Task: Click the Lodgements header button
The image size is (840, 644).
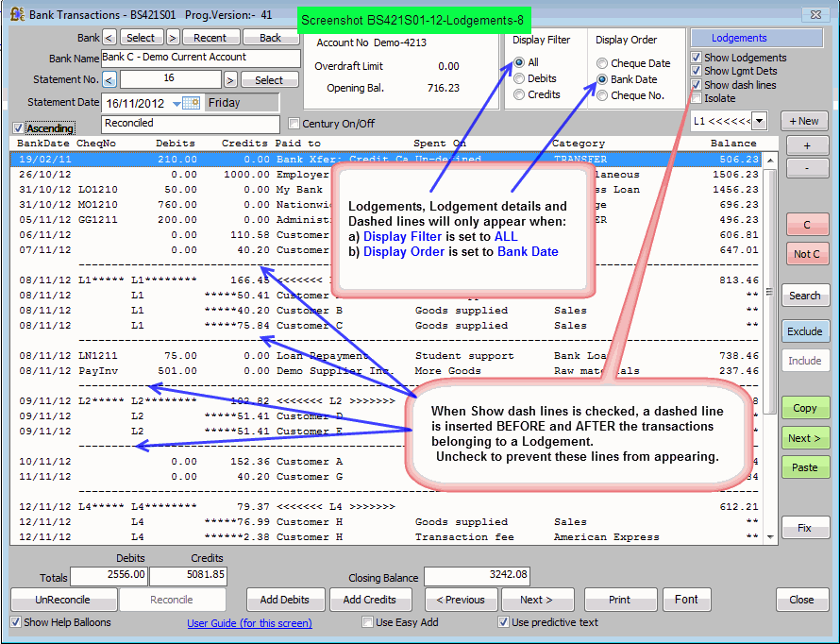Action: click(x=757, y=38)
